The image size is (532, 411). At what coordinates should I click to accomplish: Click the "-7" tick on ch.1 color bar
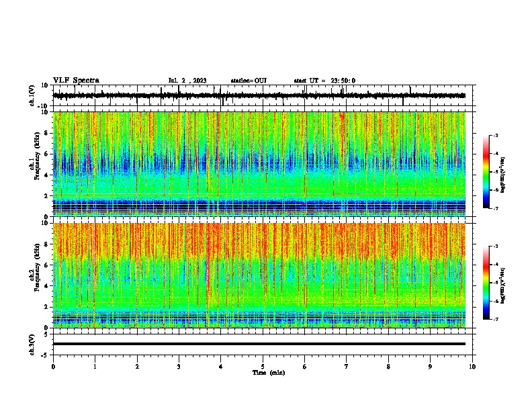click(x=496, y=208)
